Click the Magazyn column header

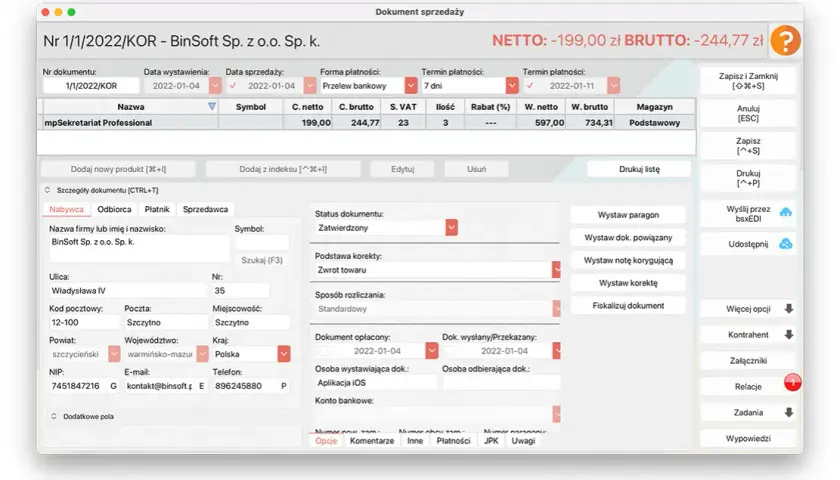[x=655, y=107]
